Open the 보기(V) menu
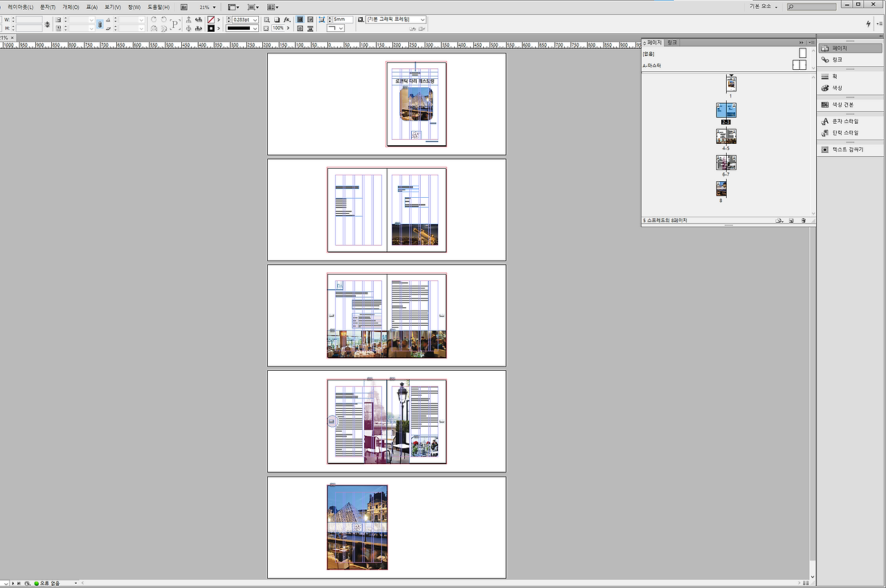This screenshot has width=886, height=588. point(113,7)
